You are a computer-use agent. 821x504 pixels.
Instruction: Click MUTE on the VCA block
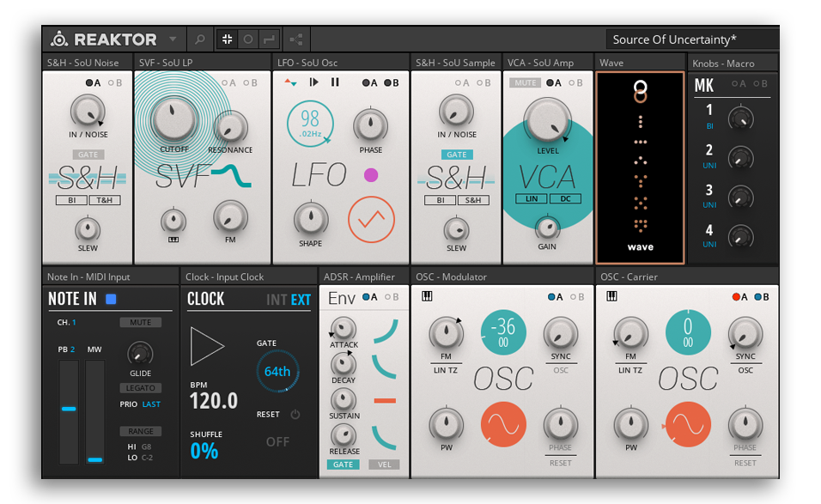[526, 82]
